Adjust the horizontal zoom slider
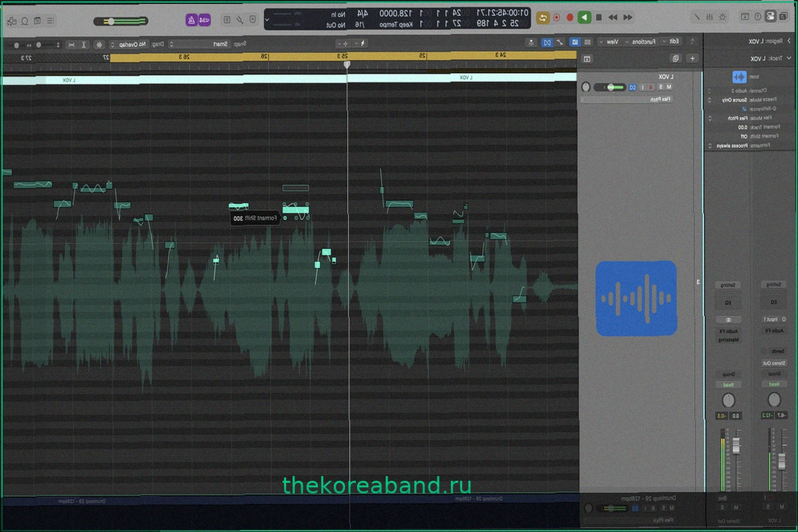Screen dimensions: 798x532 pyautogui.click(x=17, y=44)
